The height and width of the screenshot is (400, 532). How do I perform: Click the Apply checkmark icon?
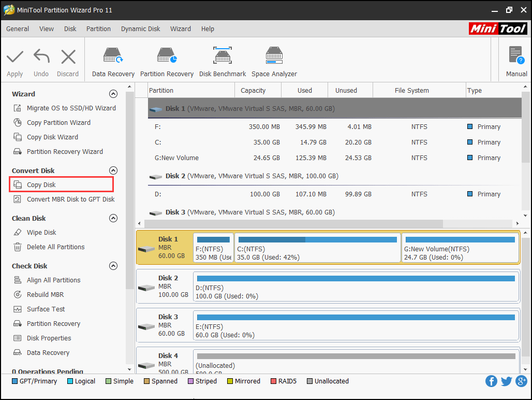[15, 56]
